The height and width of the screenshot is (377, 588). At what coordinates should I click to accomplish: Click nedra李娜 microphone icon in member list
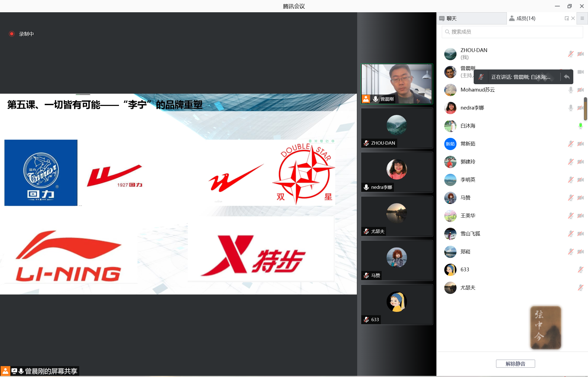point(571,108)
